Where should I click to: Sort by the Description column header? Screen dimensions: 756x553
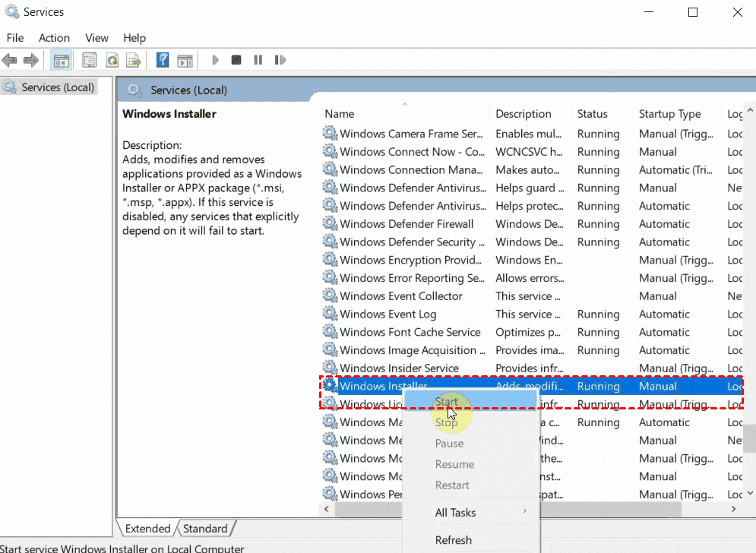(x=530, y=114)
